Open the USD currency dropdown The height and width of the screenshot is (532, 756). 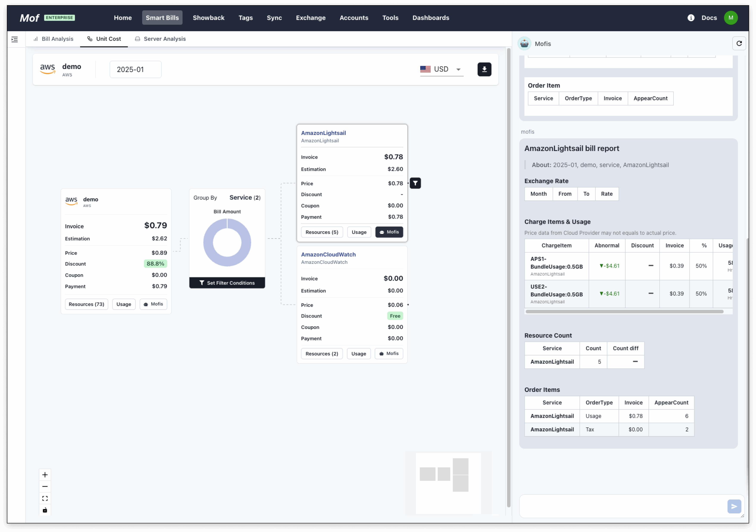(x=442, y=69)
